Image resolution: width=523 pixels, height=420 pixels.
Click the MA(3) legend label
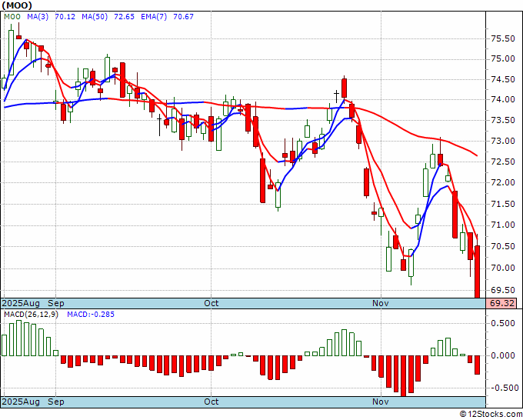(38, 17)
